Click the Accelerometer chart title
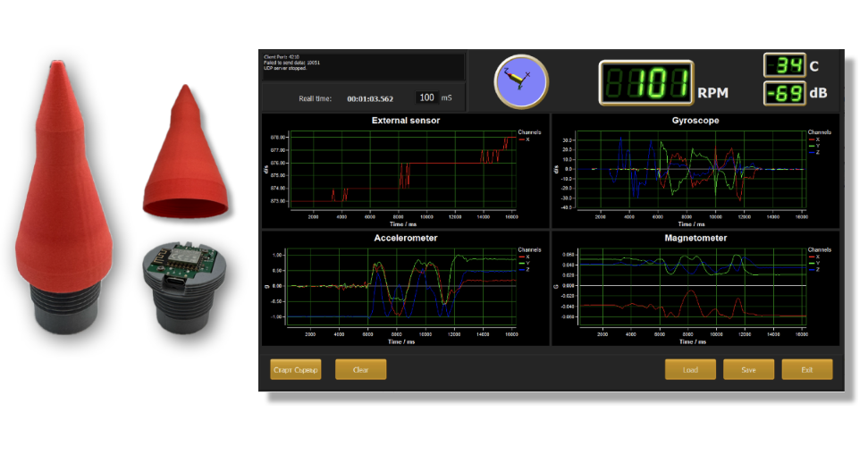Screen dimensions: 868x463 pos(406,238)
